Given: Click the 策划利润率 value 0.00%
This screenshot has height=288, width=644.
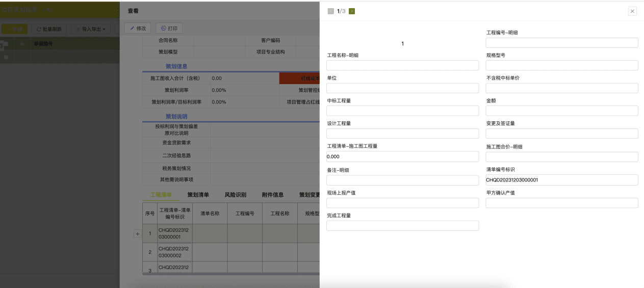Looking at the screenshot, I should click(219, 90).
